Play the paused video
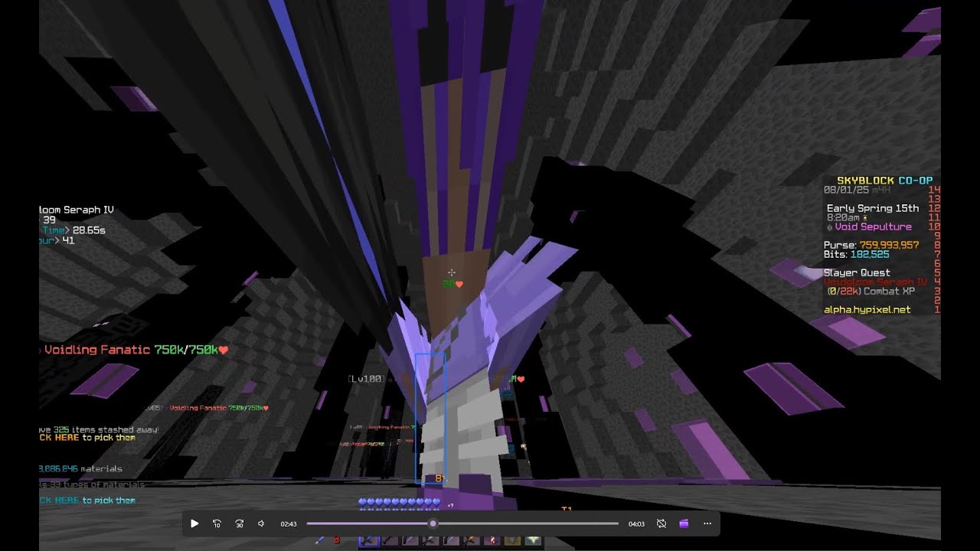 pos(194,523)
